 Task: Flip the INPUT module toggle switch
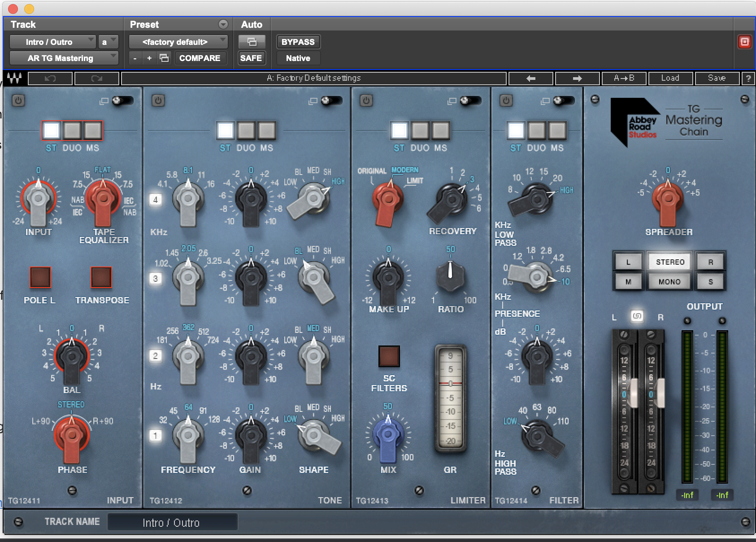tap(122, 101)
